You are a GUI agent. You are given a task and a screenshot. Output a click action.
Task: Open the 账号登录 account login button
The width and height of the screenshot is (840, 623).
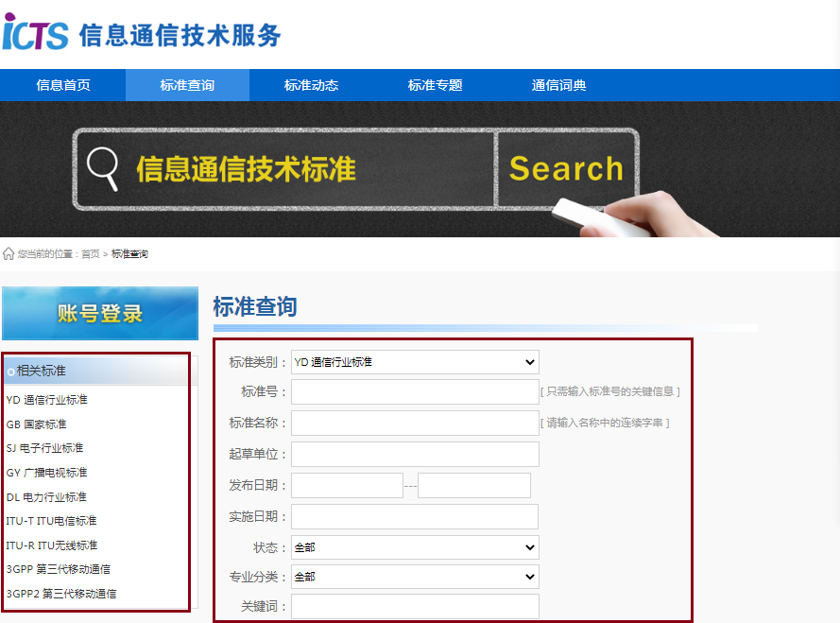coord(100,314)
